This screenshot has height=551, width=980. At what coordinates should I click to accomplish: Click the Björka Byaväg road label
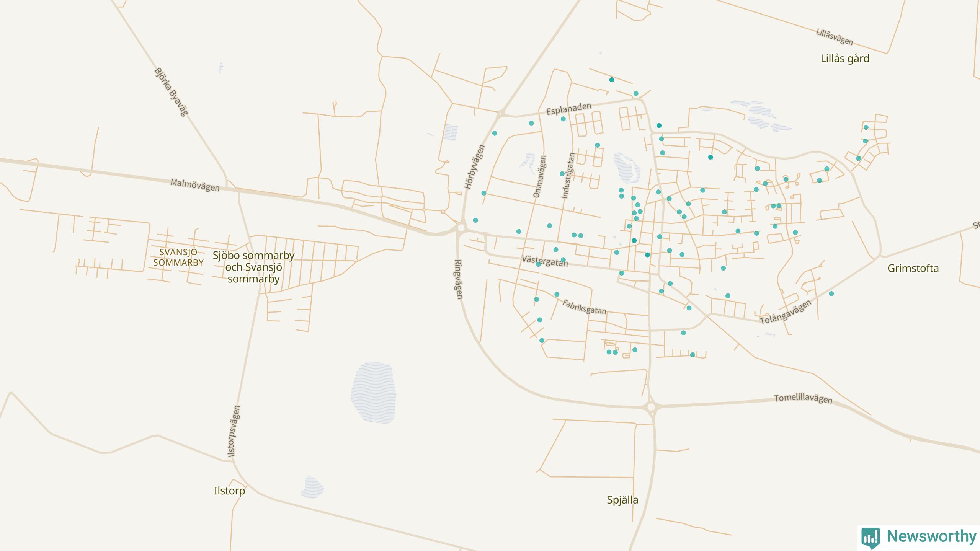[x=171, y=92]
